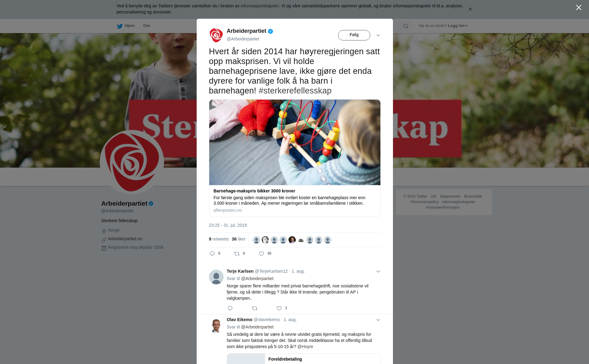Open the Logg inn dropdown
The width and height of the screenshot is (589, 364).
(458, 26)
